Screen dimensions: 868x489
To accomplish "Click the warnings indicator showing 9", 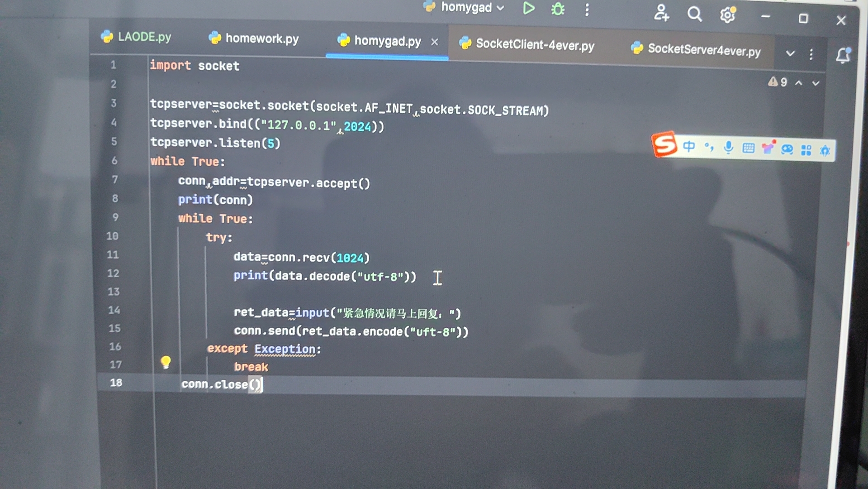I will (778, 82).
